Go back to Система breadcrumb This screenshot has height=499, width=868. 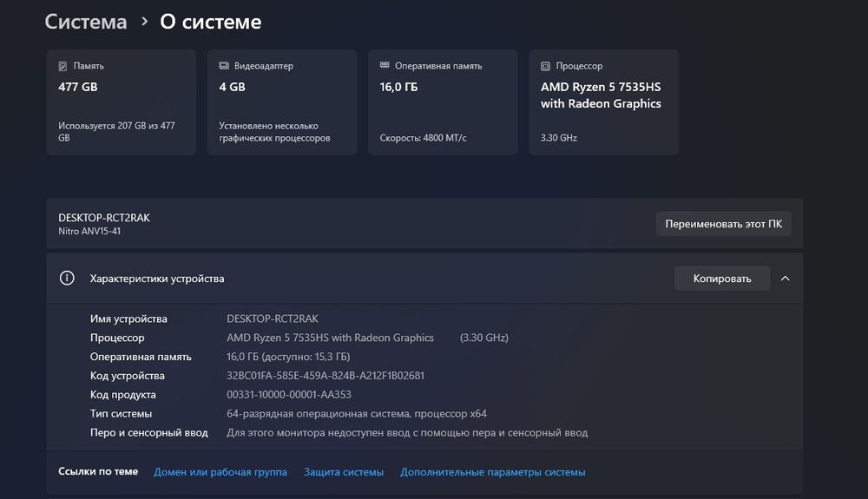point(86,22)
